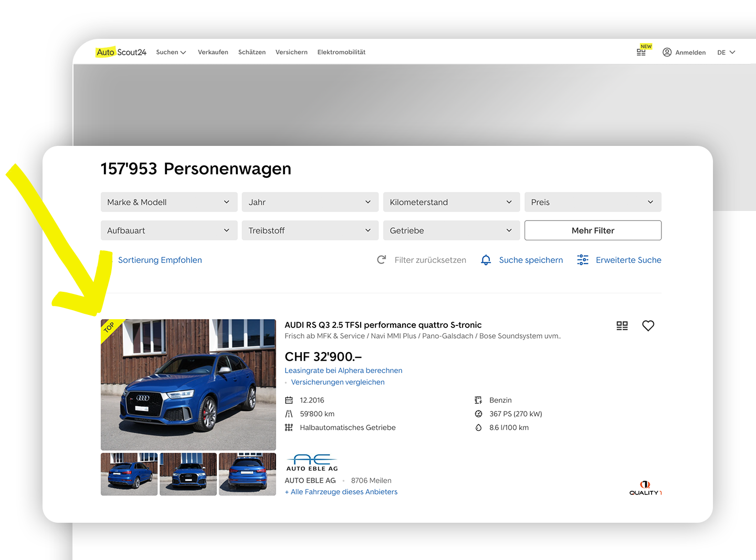
Task: Open the NEW comparison icon in header
Action: (642, 52)
